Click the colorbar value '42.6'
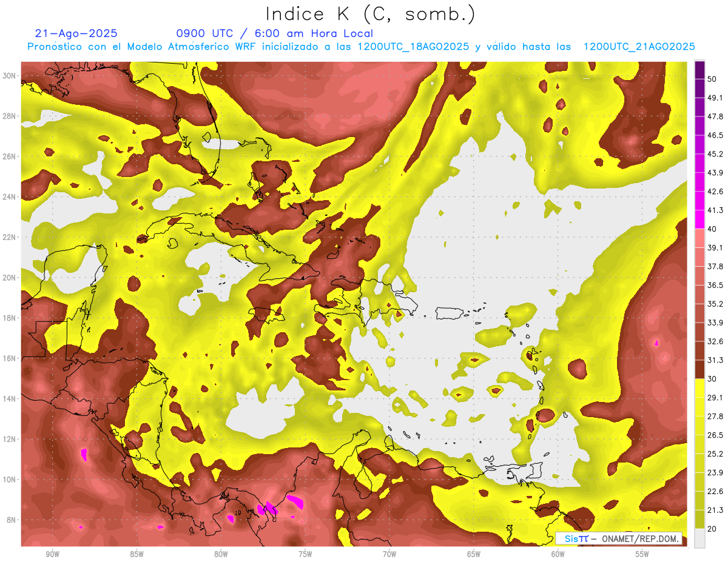The height and width of the screenshot is (562, 728). 715,192
